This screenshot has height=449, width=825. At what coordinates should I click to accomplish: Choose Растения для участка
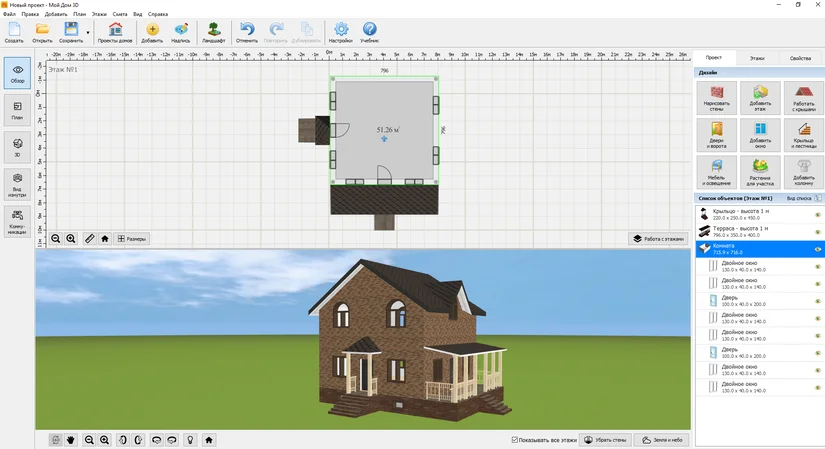point(760,172)
